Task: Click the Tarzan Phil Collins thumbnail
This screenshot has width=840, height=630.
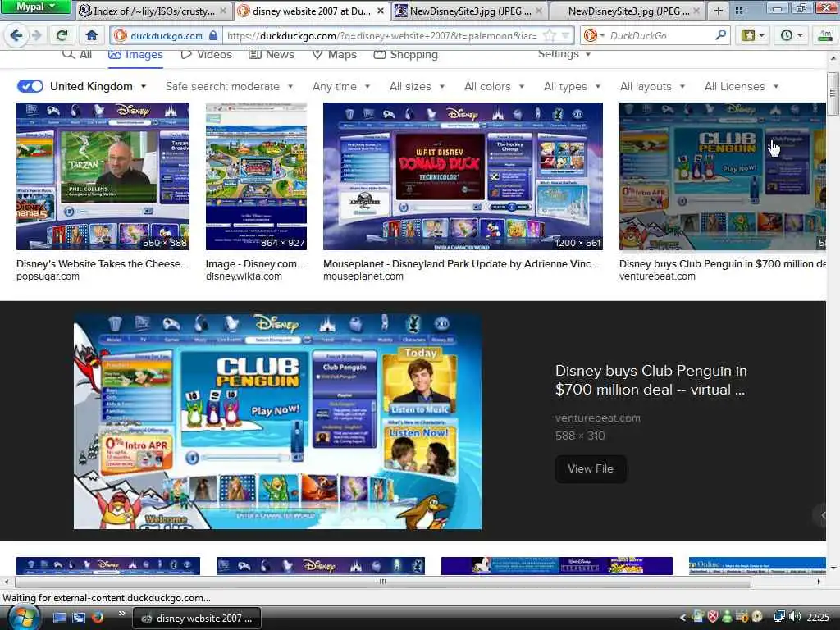Action: tap(103, 176)
